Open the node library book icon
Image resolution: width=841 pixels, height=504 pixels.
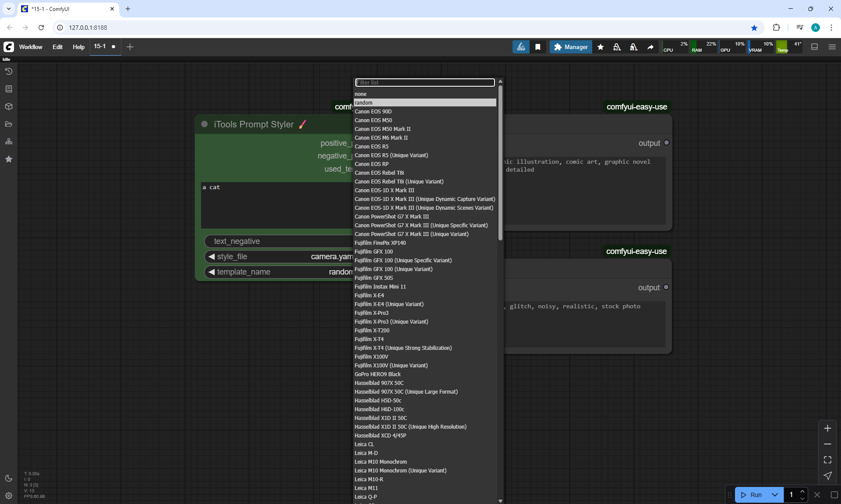point(8,89)
